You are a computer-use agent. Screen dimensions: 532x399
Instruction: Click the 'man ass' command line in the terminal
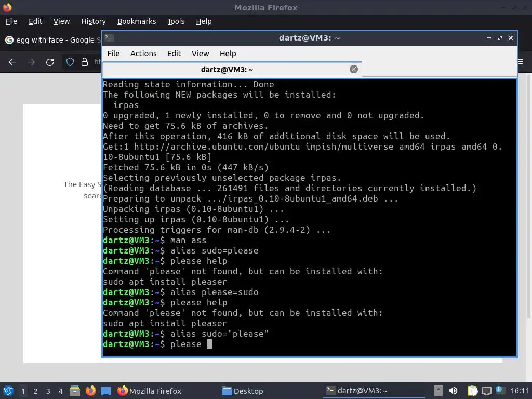coord(154,240)
